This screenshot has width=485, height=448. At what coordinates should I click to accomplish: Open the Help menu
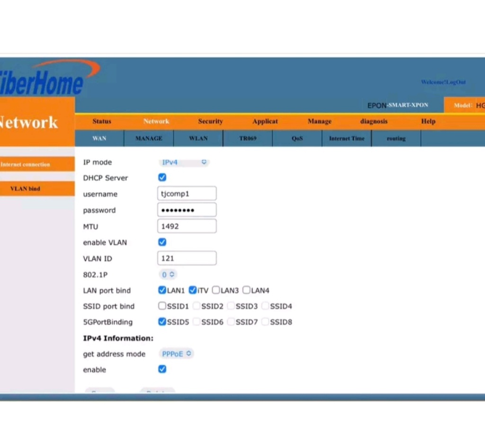pos(428,121)
